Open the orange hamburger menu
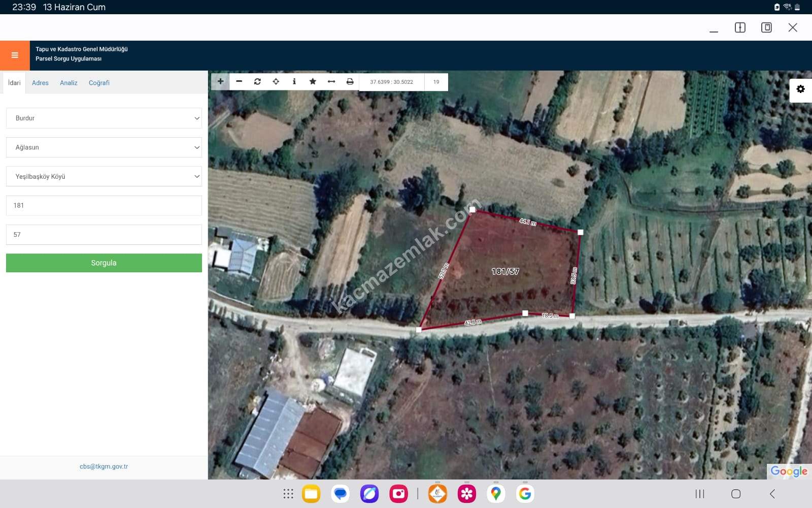812x508 pixels. coord(15,55)
